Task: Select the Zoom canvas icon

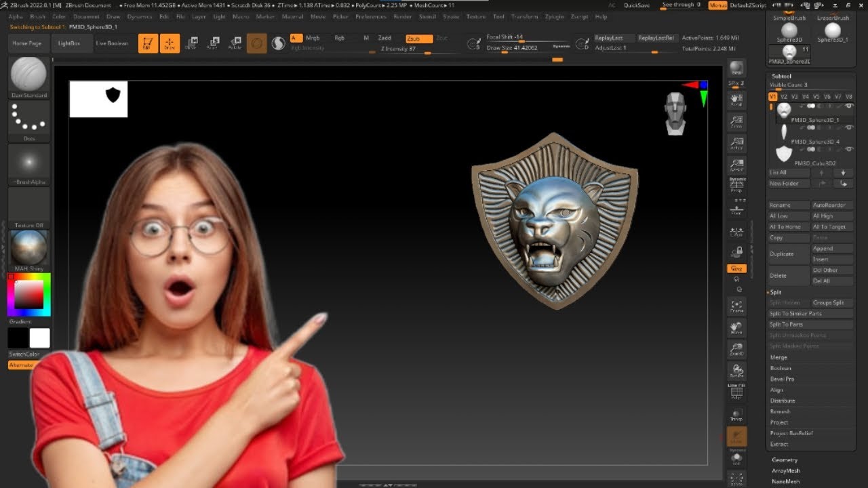Action: point(736,121)
